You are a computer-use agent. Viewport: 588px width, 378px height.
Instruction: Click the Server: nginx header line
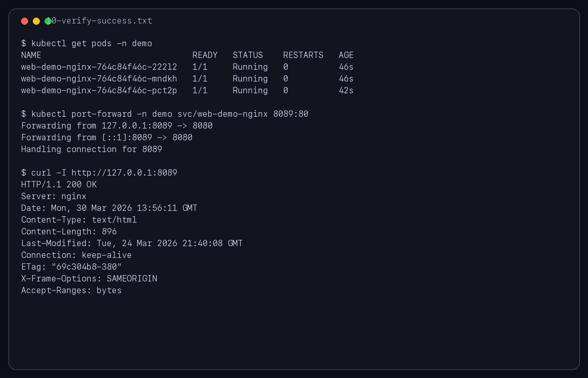coord(54,197)
